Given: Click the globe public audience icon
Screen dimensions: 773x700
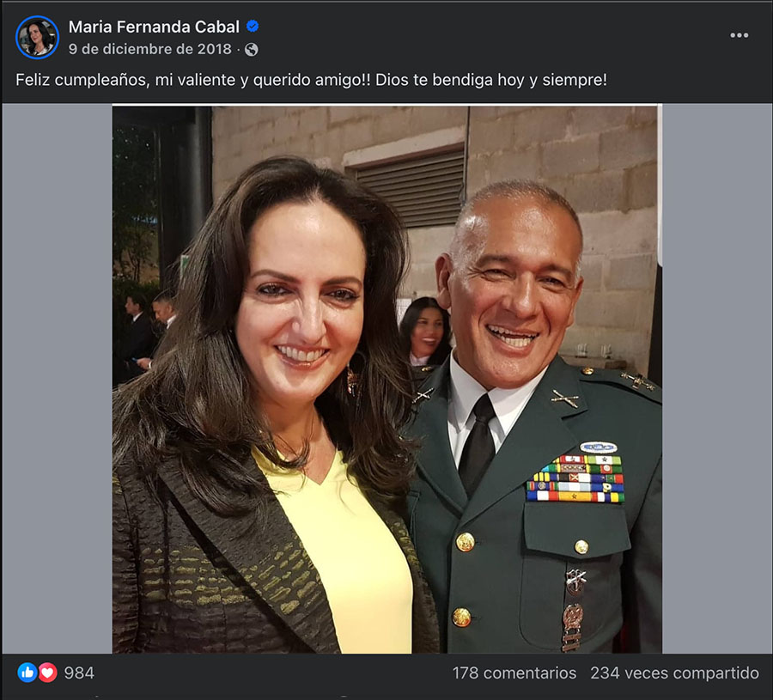Looking at the screenshot, I should click(252, 50).
